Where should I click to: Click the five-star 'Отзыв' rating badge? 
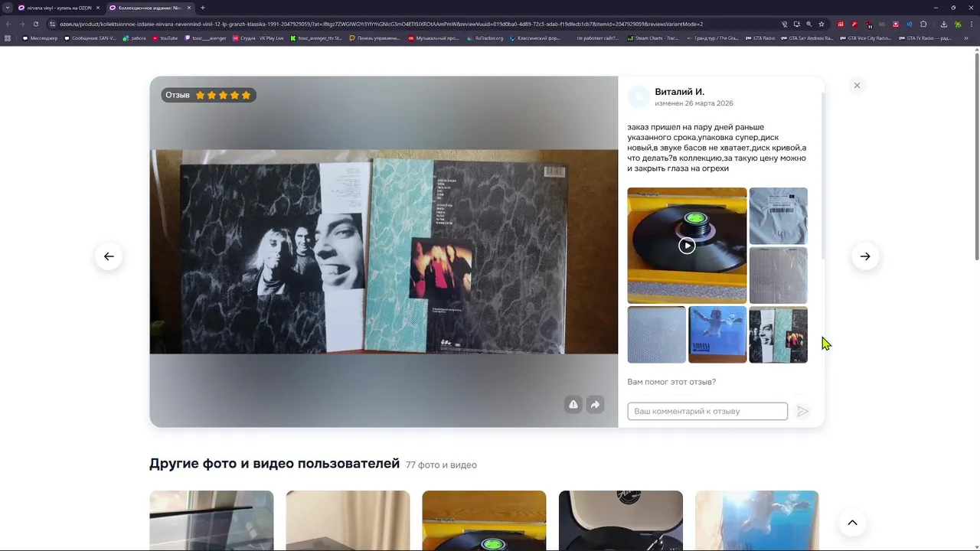[208, 95]
